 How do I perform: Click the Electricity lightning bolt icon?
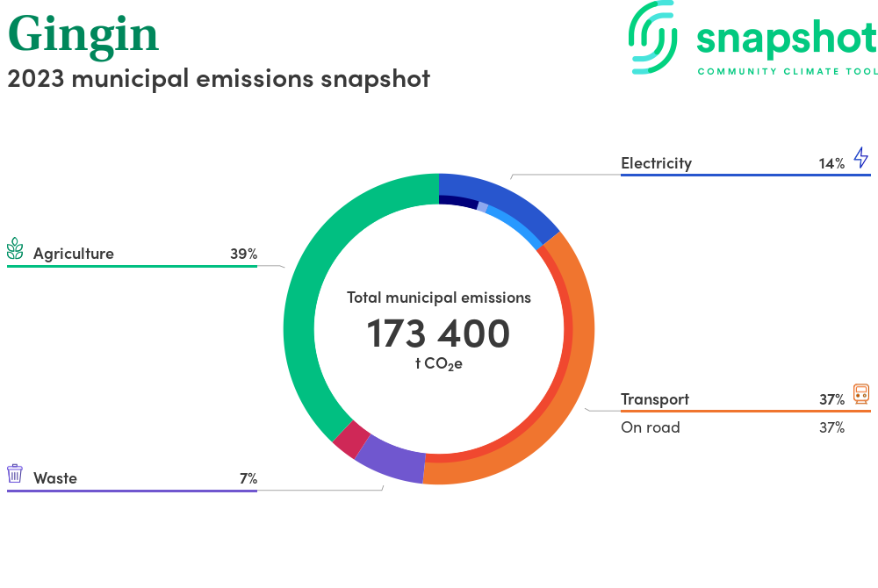click(860, 158)
